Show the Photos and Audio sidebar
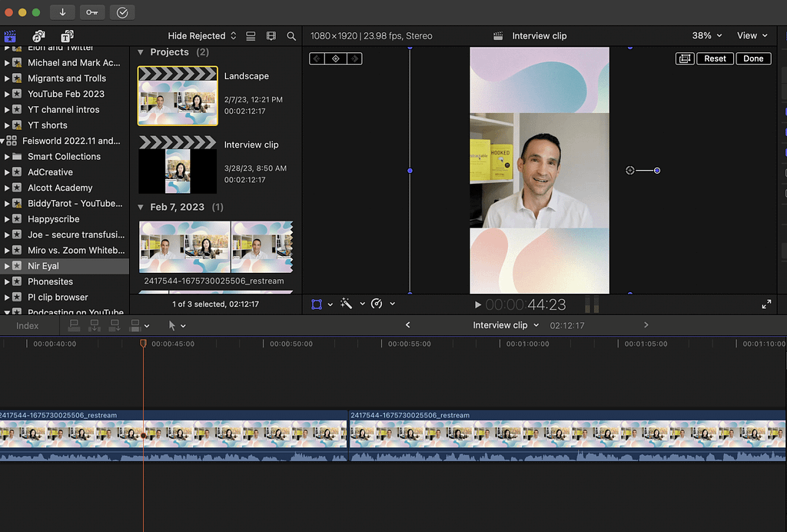Screen dimensions: 787x532 [38, 36]
